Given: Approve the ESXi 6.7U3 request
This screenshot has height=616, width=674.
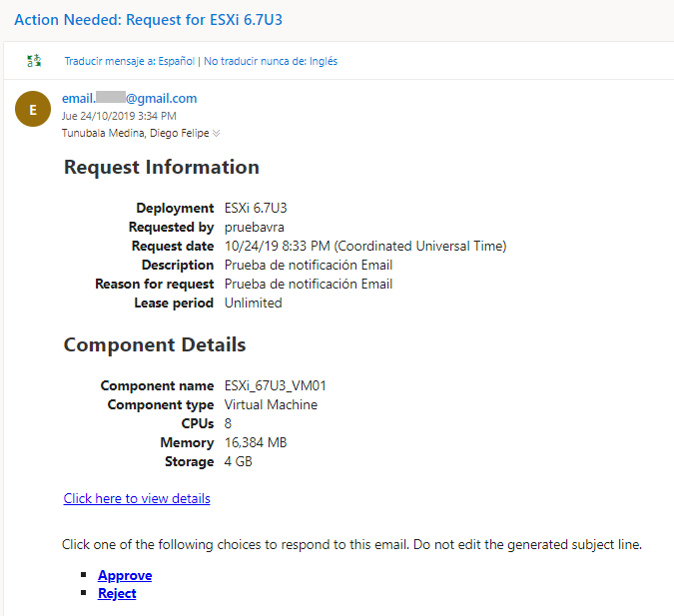Looking at the screenshot, I should coord(125,575).
